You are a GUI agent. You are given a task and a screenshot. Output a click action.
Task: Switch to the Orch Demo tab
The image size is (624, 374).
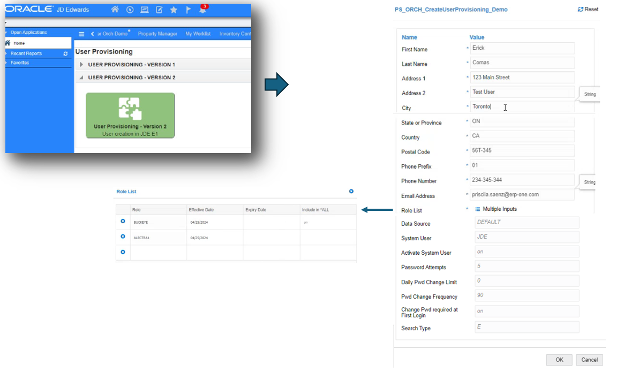[x=113, y=34]
